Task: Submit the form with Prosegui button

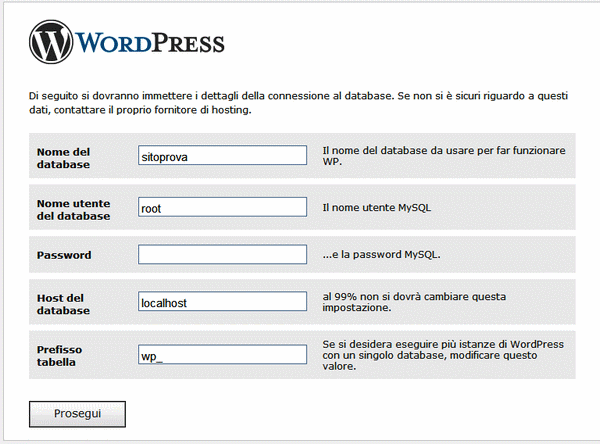Action: [77, 414]
